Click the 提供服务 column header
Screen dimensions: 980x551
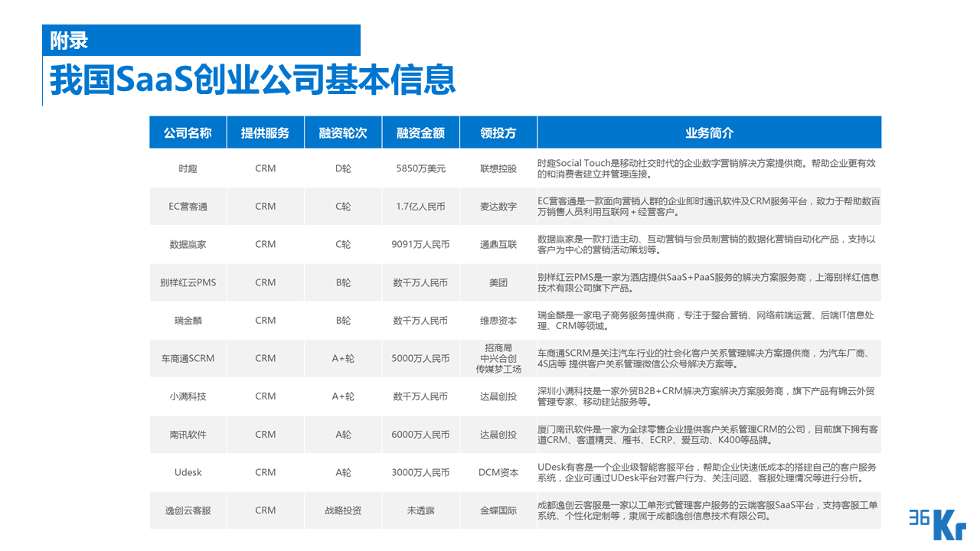[265, 132]
